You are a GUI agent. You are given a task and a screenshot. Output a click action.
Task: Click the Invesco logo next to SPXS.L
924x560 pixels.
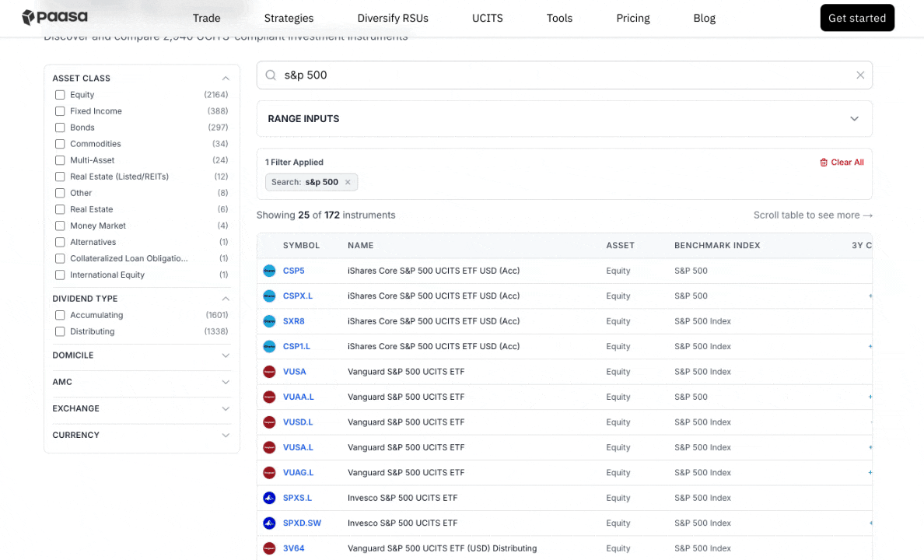tap(268, 498)
